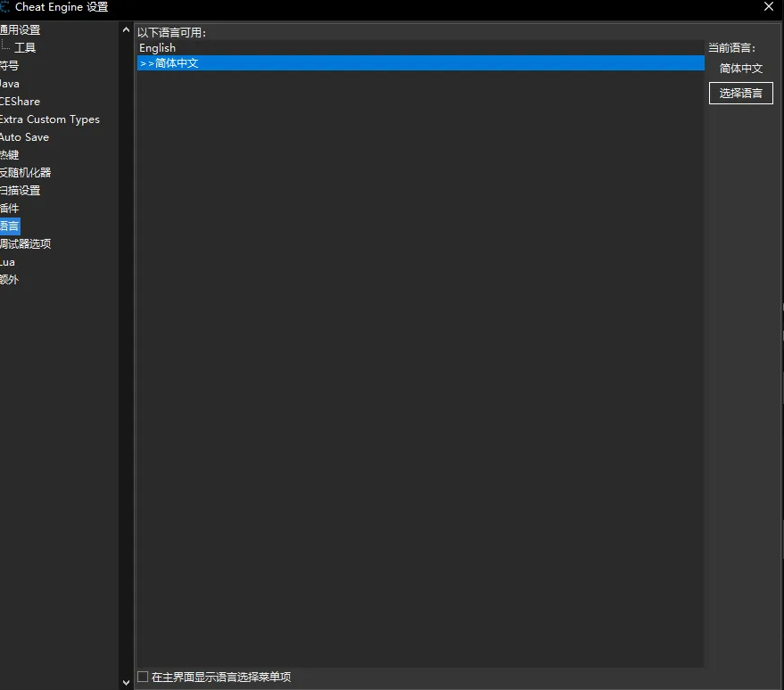Select the 语言 settings category
The image size is (784, 690).
(x=10, y=226)
